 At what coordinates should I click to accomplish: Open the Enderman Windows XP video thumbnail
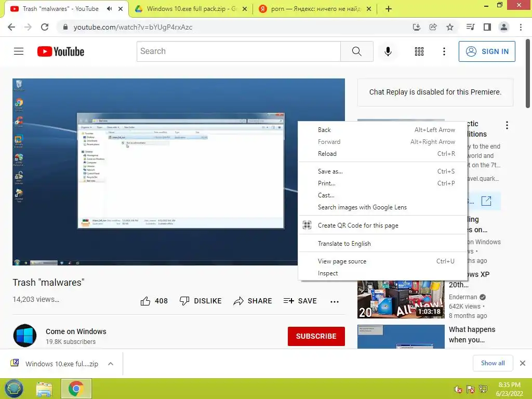coord(401,300)
